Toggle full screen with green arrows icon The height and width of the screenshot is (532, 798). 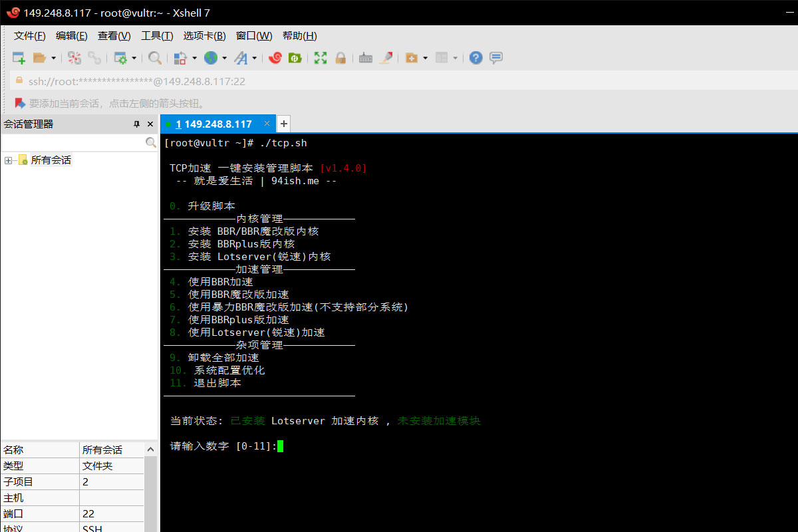(321, 58)
